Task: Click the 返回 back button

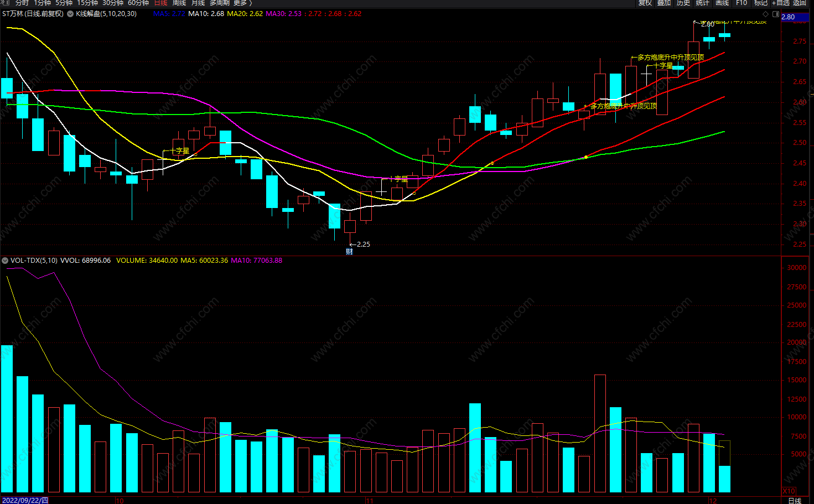Action: coord(800,3)
